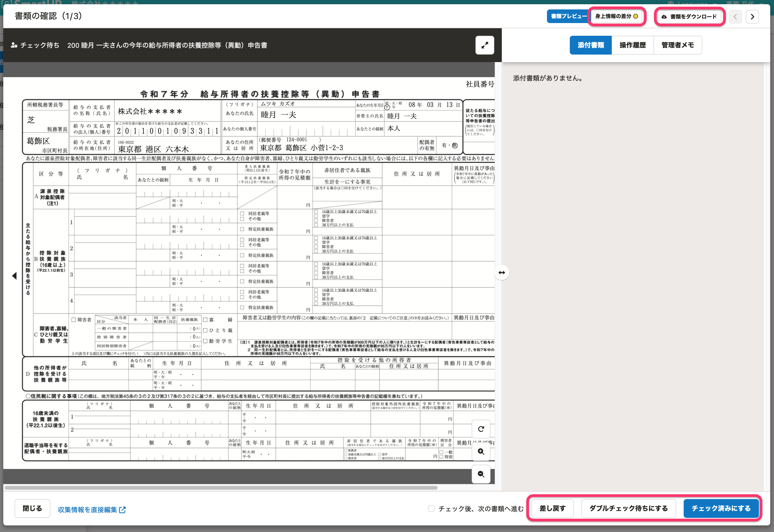This screenshot has width=774, height=532.
Task: Open the 管理者メモ tab
Action: click(677, 45)
